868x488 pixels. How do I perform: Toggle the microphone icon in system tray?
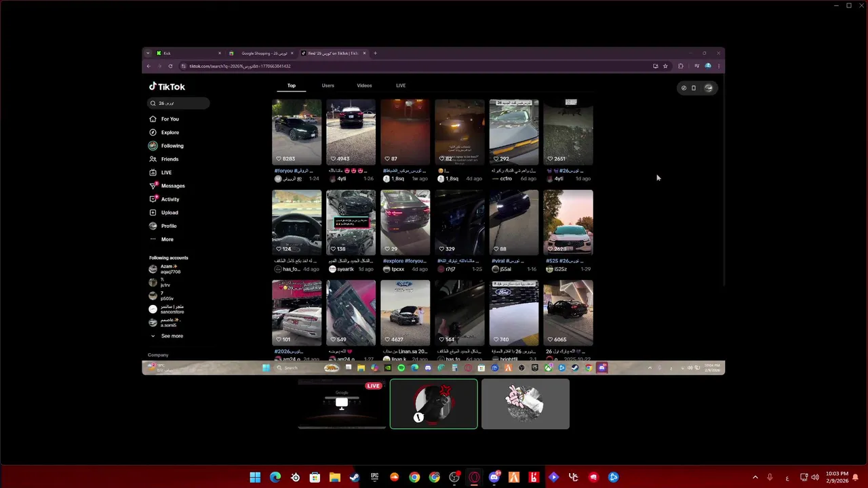[770, 477]
